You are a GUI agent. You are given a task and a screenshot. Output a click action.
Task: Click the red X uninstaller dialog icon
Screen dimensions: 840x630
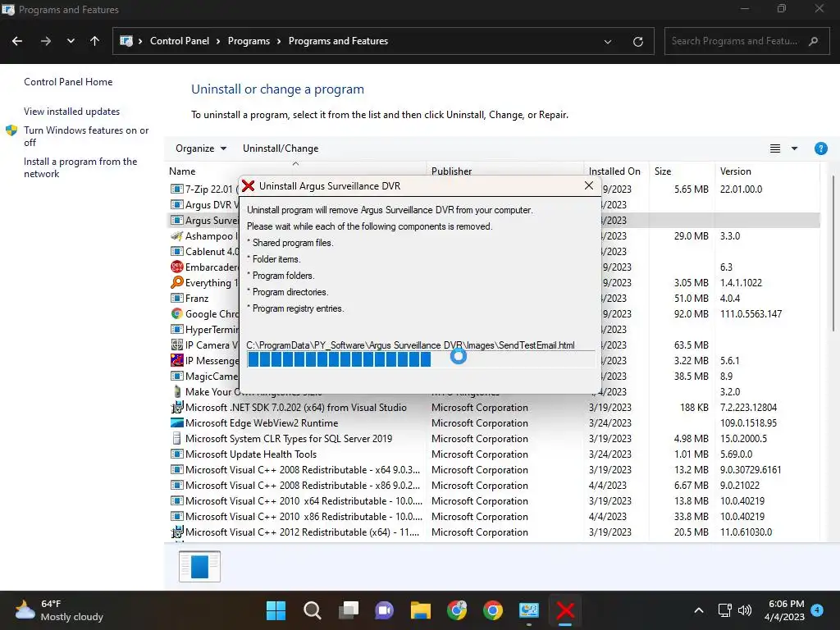tap(248, 186)
